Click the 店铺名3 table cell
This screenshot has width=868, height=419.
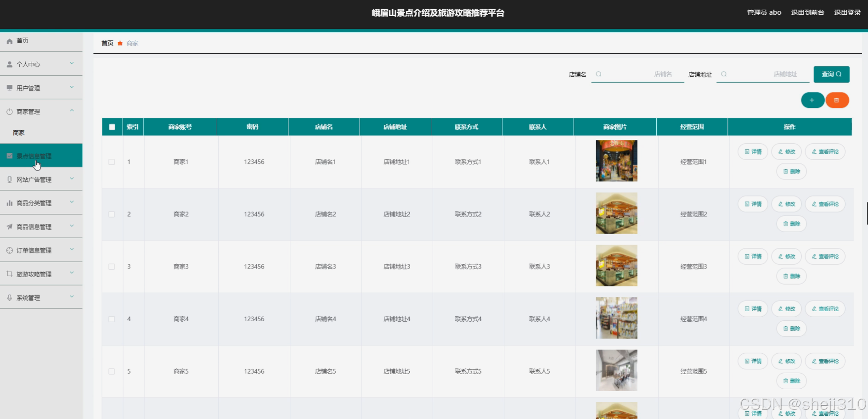point(326,267)
